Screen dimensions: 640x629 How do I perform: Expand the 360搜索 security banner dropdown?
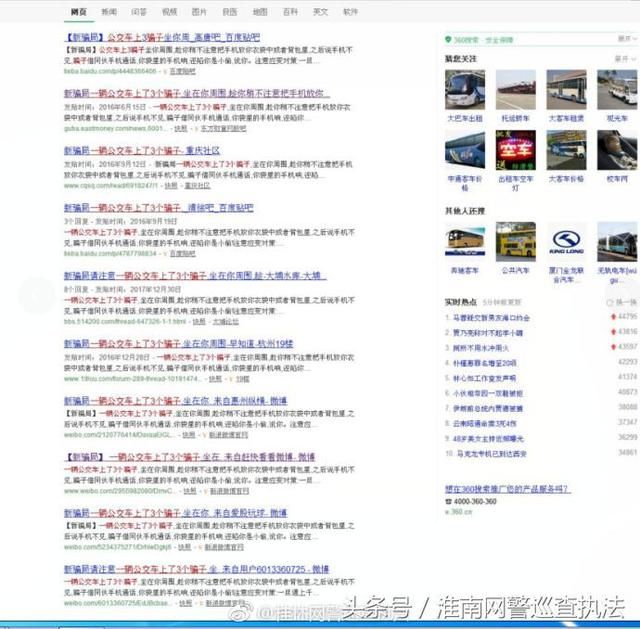pyautogui.click(x=627, y=39)
